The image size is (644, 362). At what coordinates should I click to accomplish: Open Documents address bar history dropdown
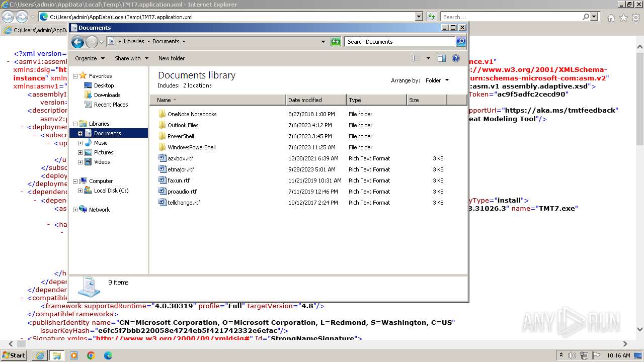point(323,42)
